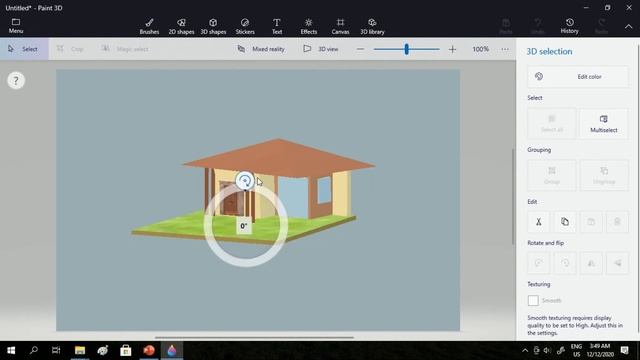This screenshot has height=360, width=640.
Task: Enable Multiselect mode
Action: pyautogui.click(x=604, y=124)
